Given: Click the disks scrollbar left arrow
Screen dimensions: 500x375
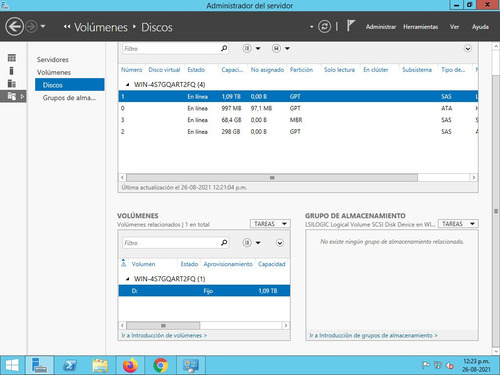Looking at the screenshot, I should (122, 178).
